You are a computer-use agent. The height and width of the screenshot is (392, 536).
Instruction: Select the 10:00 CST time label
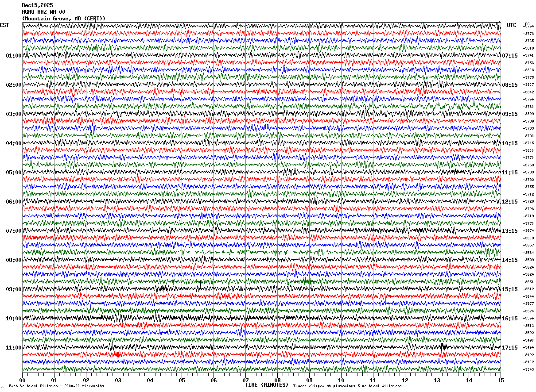[14, 319]
